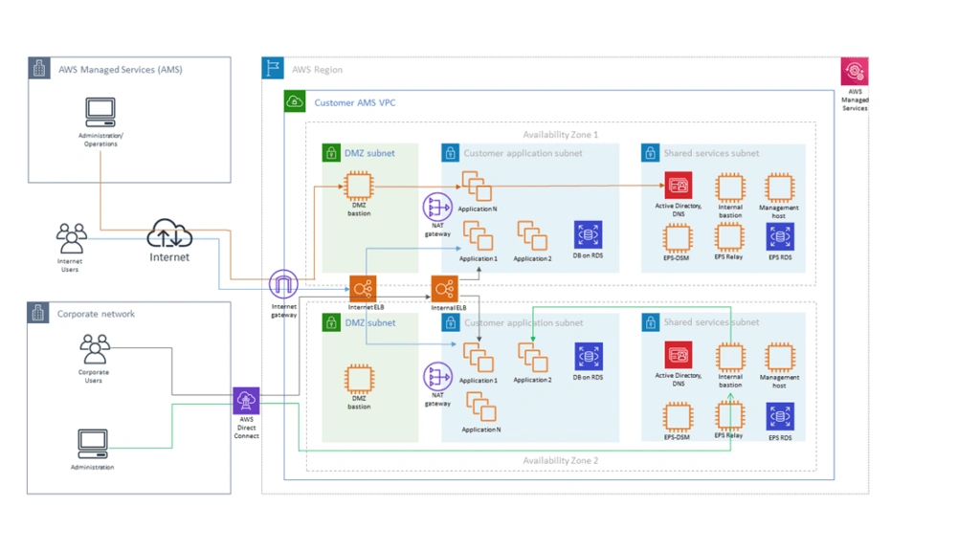Image resolution: width=980 pixels, height=551 pixels.
Task: Select the EPS Relay icon in Zone 2
Action: 729,417
